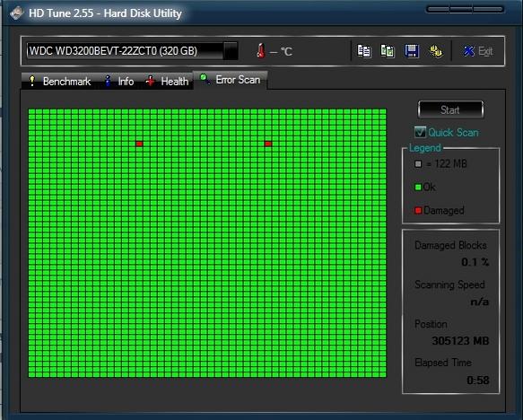
Task: Switch to the Health tab
Action: click(167, 82)
